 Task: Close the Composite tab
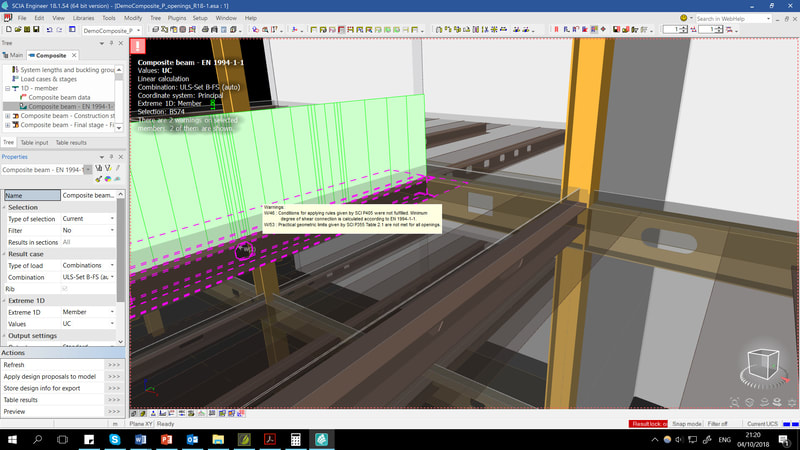click(74, 55)
